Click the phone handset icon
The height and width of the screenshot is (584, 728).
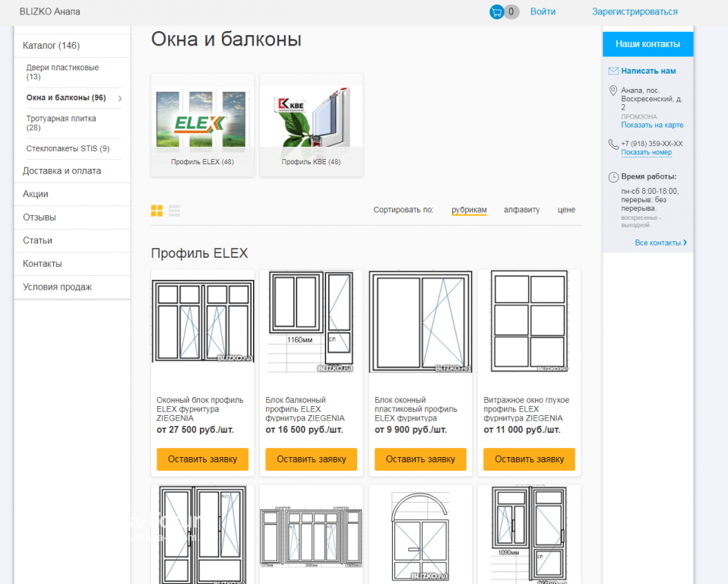tap(613, 144)
